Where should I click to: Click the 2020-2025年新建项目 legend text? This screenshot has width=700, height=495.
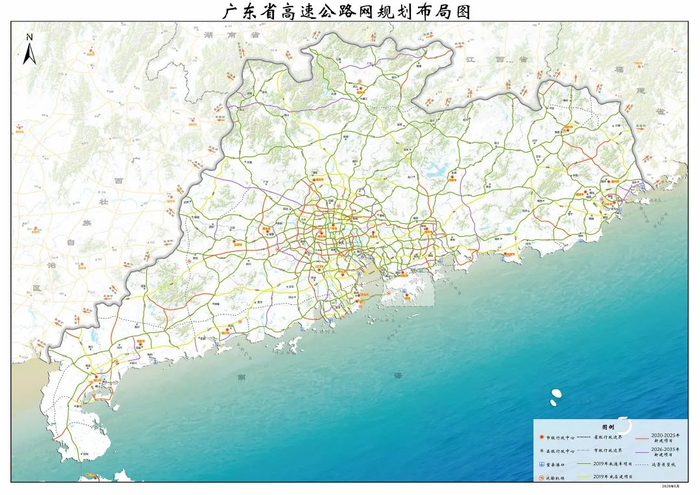(665, 438)
